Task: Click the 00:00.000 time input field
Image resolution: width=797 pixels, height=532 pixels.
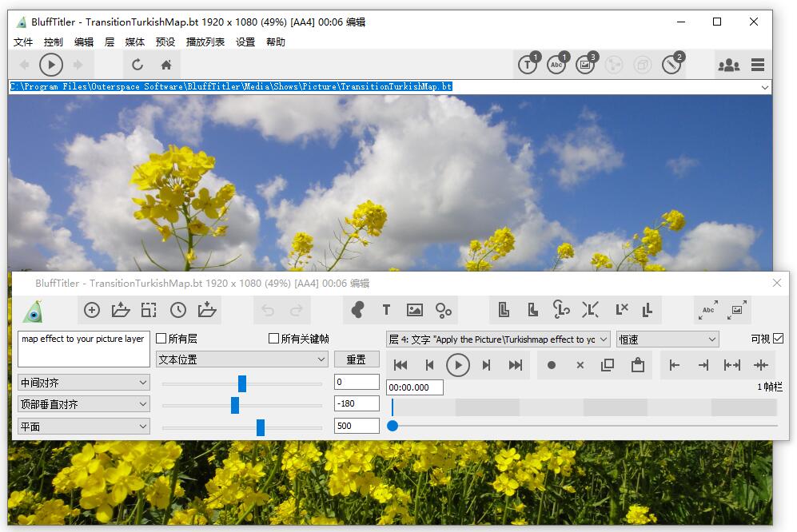Action: (x=413, y=387)
